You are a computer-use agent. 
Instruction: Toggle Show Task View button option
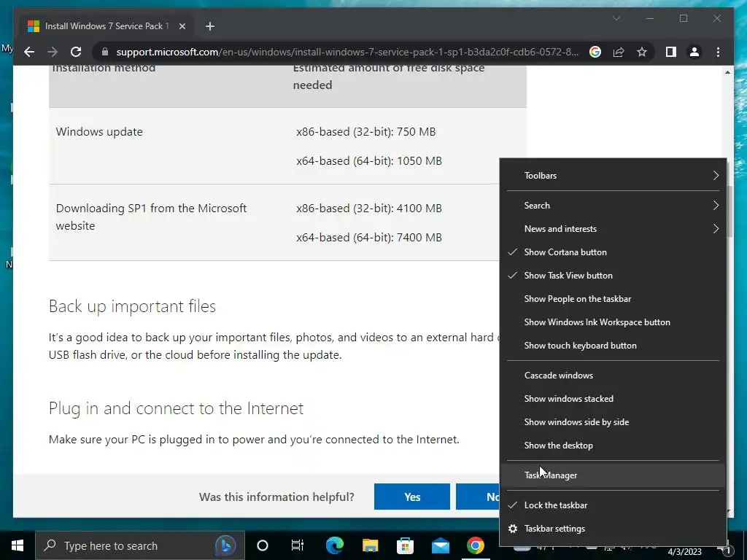click(x=613, y=275)
